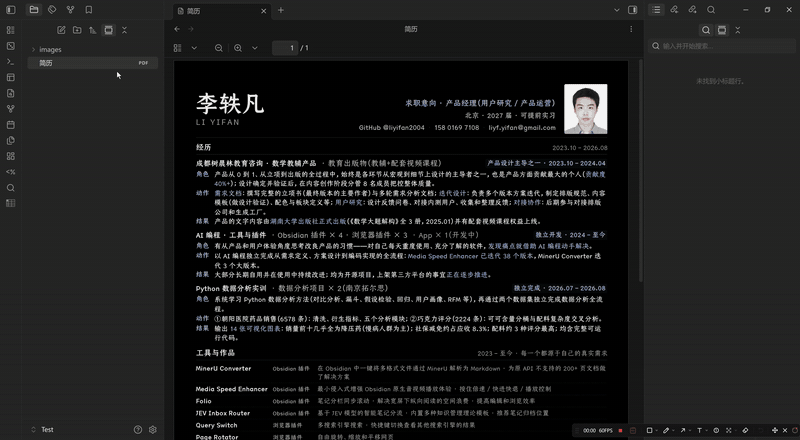
Task: Open a new tab with plus
Action: coord(281,10)
